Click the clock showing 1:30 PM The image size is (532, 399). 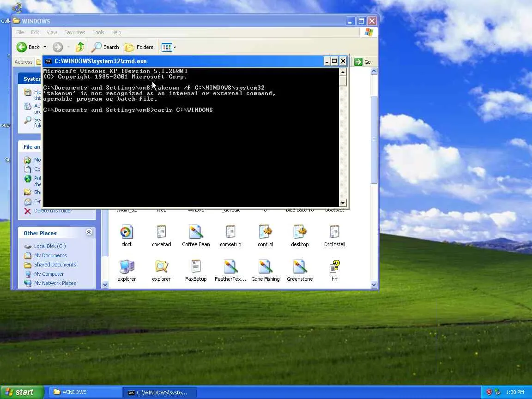[x=515, y=392]
